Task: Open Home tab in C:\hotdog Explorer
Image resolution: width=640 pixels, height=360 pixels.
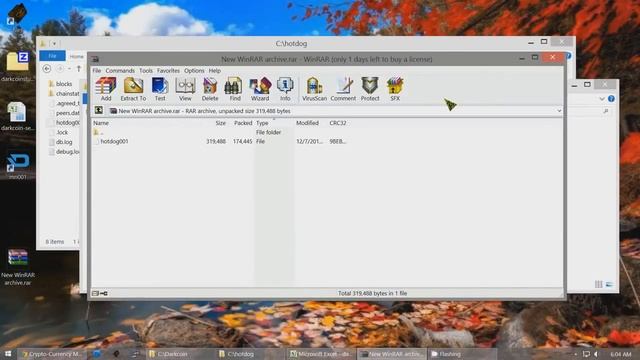Action: [76, 56]
